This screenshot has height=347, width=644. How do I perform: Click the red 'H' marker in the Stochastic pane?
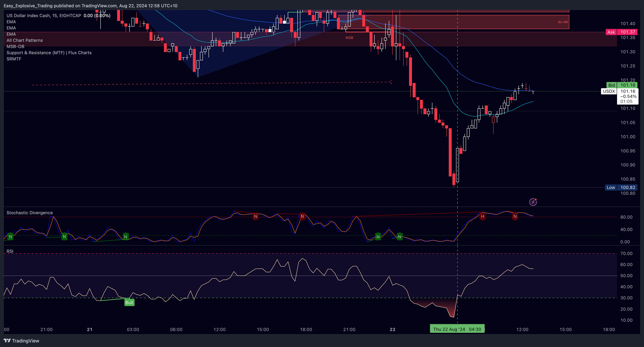coord(482,216)
